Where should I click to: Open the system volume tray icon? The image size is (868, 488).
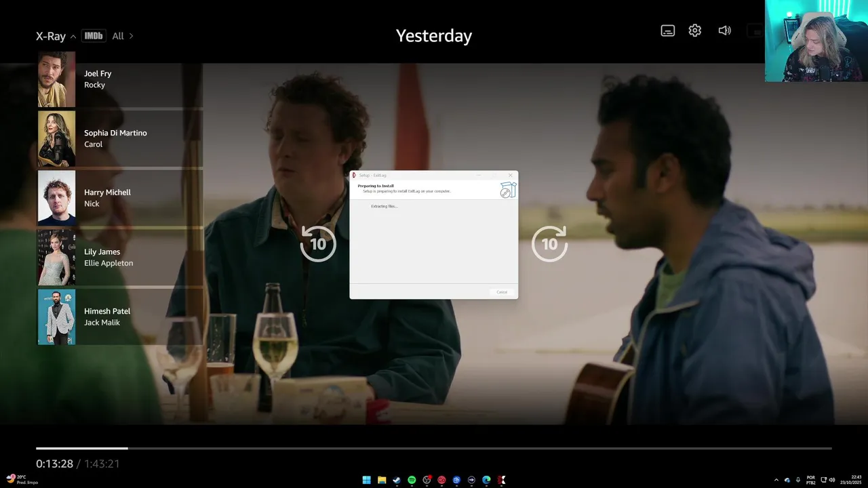[833, 480]
